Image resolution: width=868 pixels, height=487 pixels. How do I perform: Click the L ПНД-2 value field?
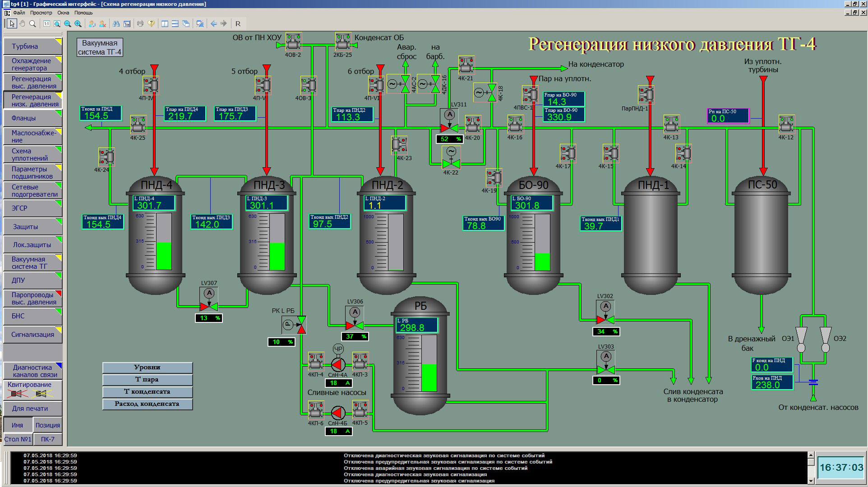tap(385, 203)
